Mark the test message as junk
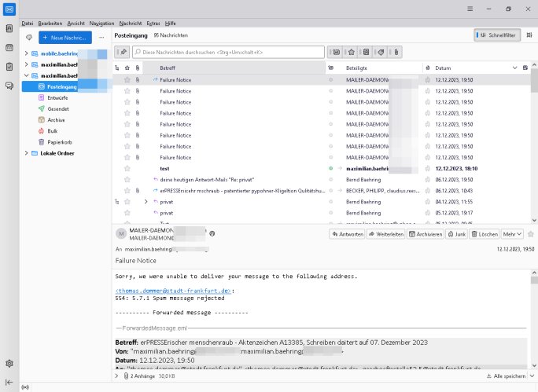The width and height of the screenshot is (538, 392). 428,169
